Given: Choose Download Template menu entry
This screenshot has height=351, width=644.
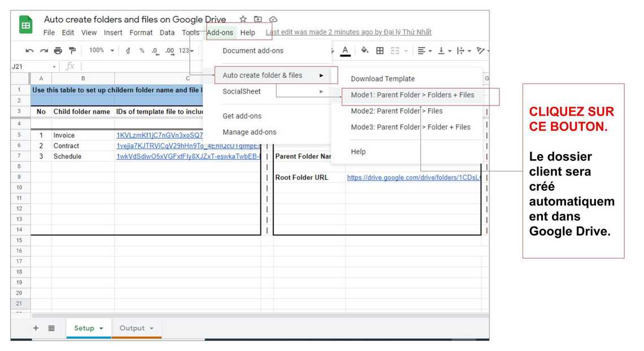Looking at the screenshot, I should pyautogui.click(x=382, y=79).
